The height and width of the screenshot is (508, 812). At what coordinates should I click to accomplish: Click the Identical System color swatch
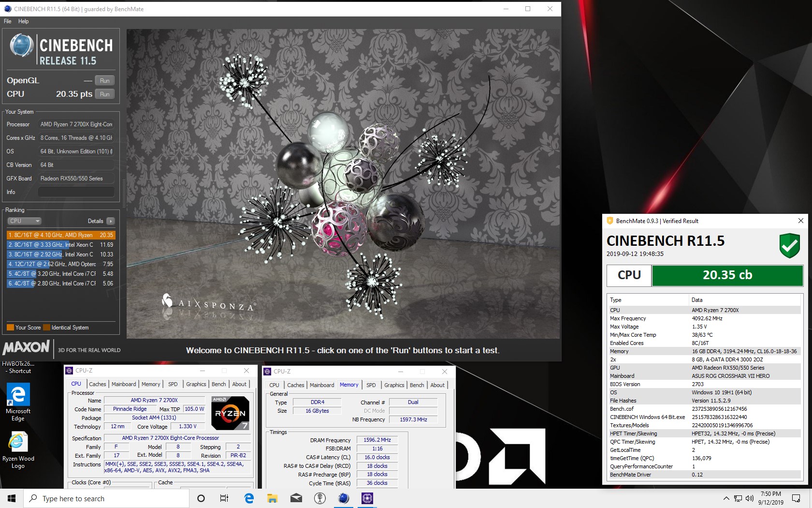click(x=47, y=328)
